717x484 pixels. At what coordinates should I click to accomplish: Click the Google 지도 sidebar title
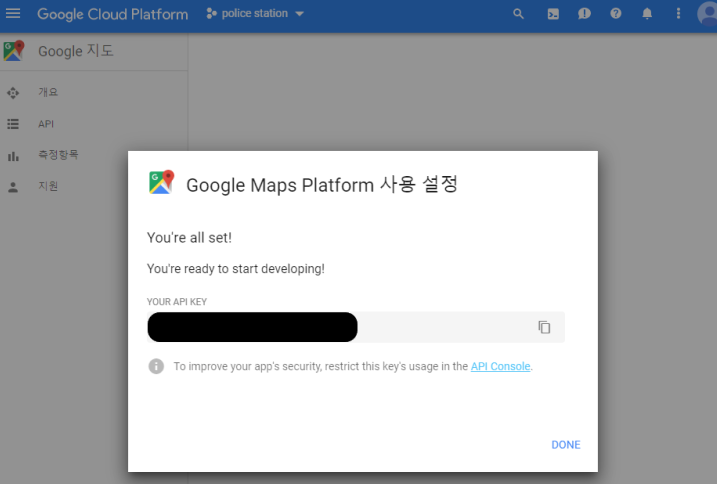(x=75, y=51)
